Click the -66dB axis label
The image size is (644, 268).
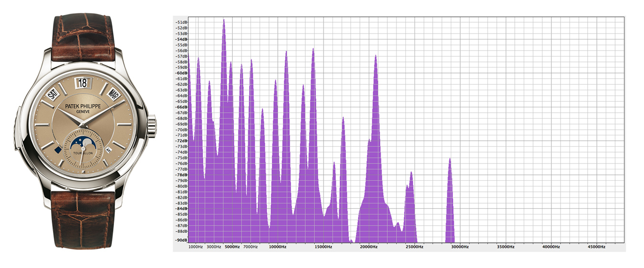[181, 107]
